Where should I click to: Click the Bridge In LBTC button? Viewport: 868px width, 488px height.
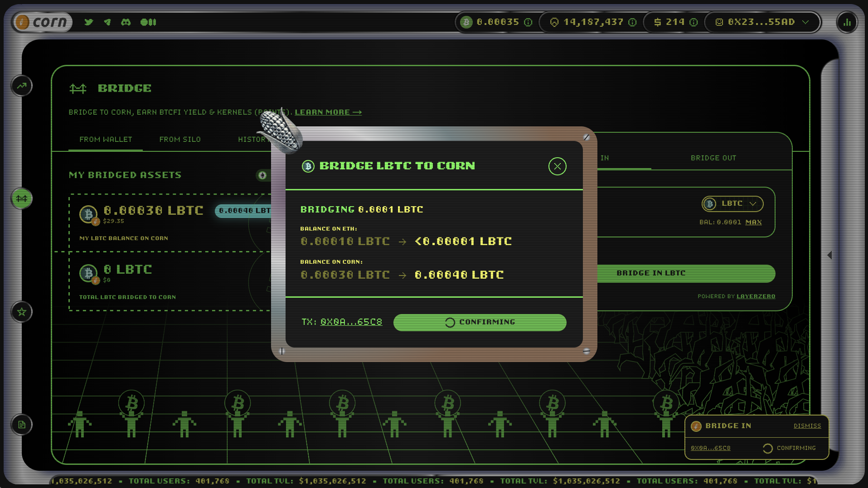coord(685,273)
